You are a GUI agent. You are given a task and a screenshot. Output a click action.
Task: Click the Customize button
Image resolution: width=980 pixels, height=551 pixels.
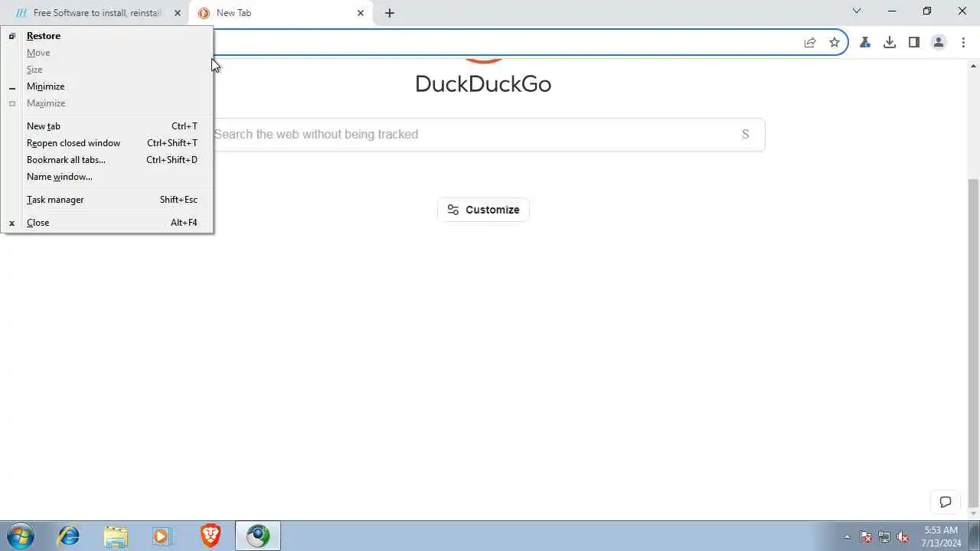pyautogui.click(x=483, y=210)
